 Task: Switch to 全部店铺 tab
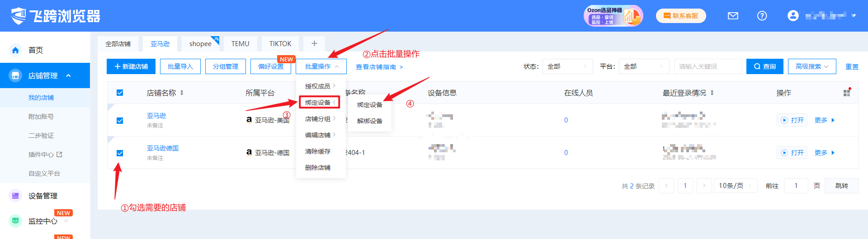click(118, 44)
